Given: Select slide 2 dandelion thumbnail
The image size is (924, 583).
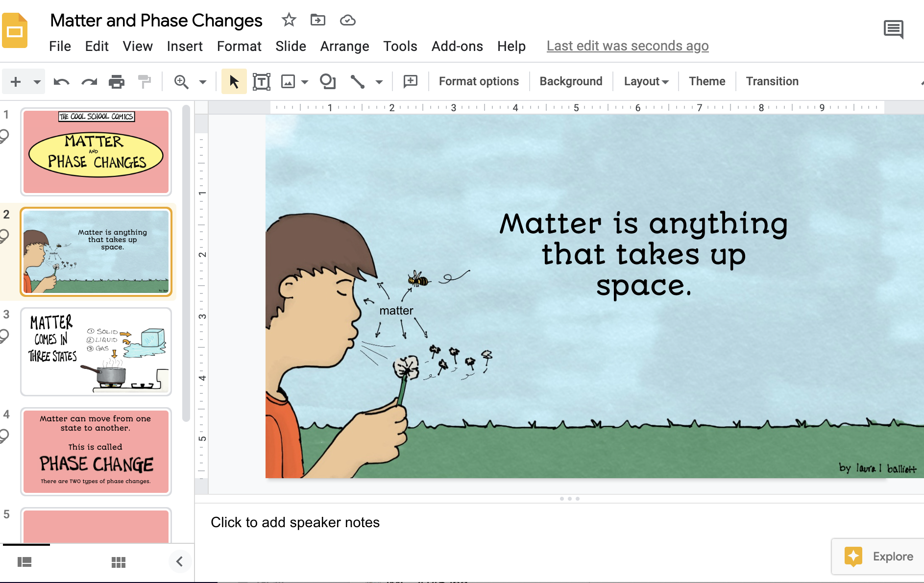Looking at the screenshot, I should [96, 252].
